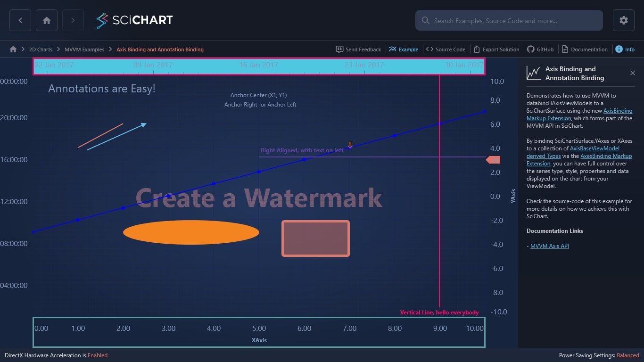Switch to the Source Code tab
The image size is (644, 362).
pos(446,49)
